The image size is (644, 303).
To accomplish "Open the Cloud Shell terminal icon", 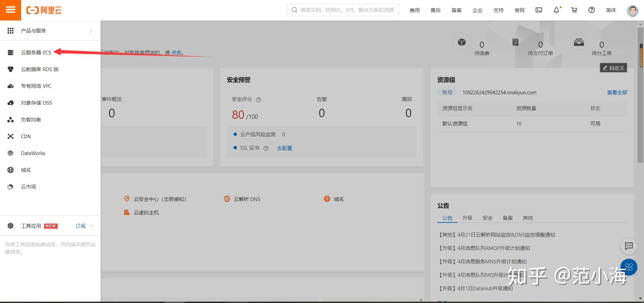I will pyautogui.click(x=539, y=10).
